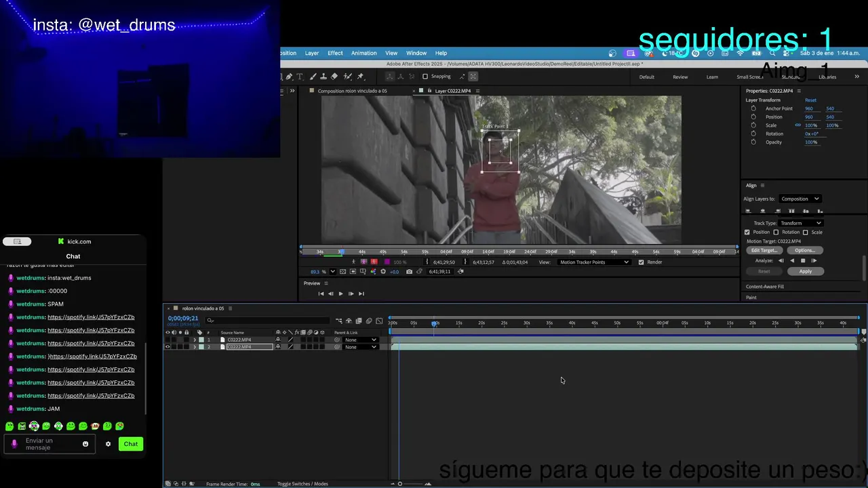The height and width of the screenshot is (488, 868).
Task: Stop tracker analysis
Action: click(803, 260)
